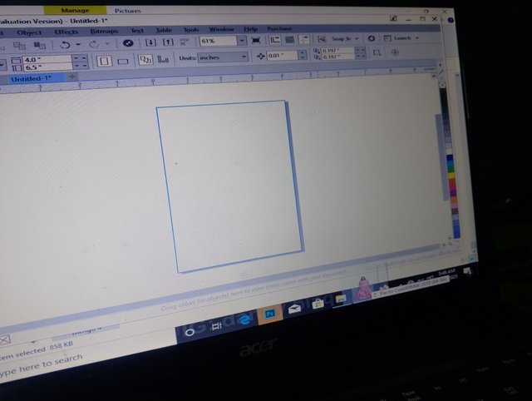Click the Cortana circle taskbar icon

click(190, 333)
